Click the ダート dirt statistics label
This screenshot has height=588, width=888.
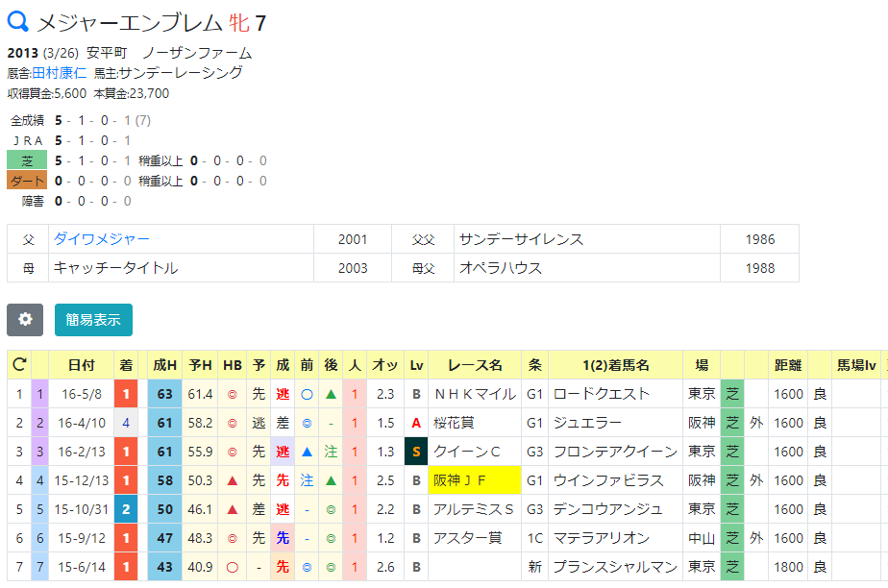[x=27, y=181]
